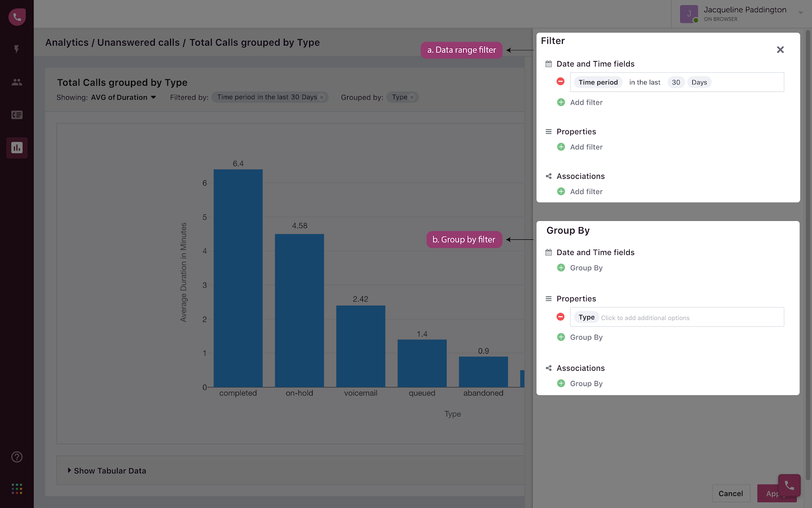Open the user account dropdown arrow
The height and width of the screenshot is (508, 812).
801,13
